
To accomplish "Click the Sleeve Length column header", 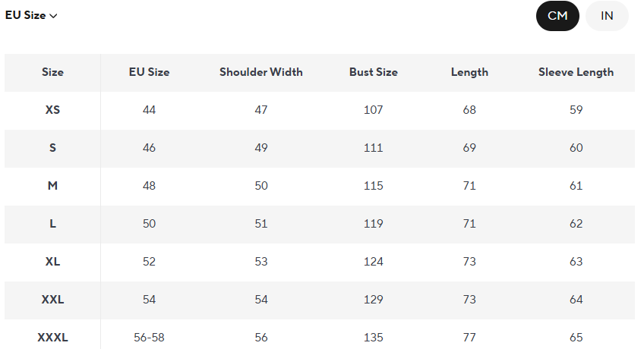I will 576,72.
